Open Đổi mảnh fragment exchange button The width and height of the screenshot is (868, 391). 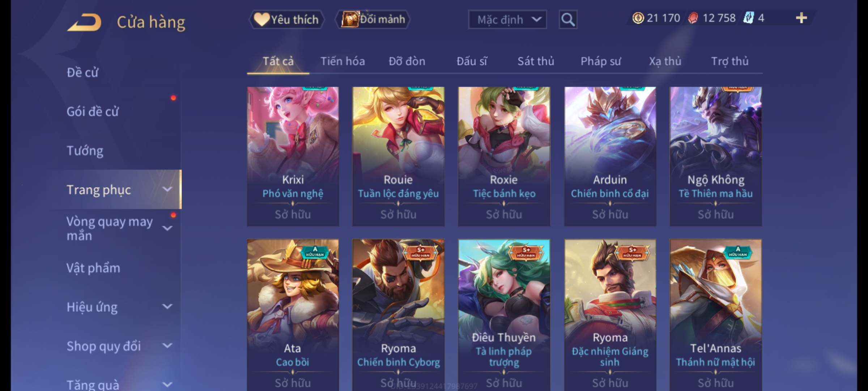[373, 20]
